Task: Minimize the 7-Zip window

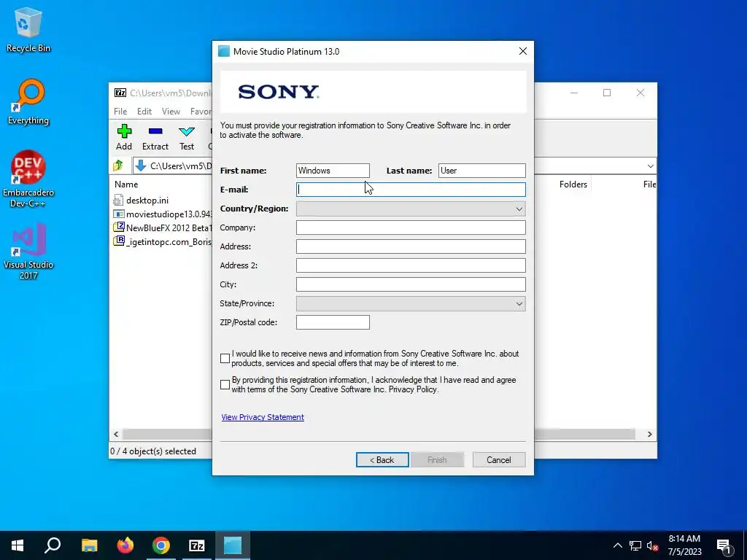Action: 574,93
